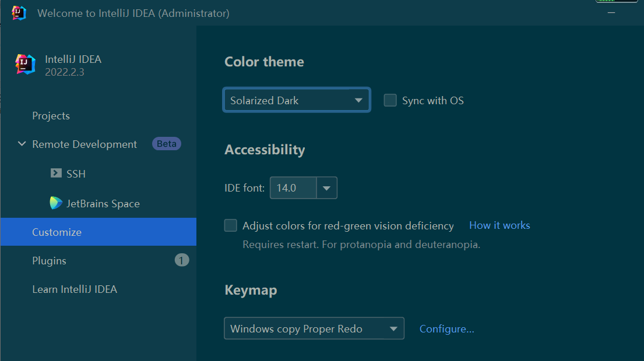Image resolution: width=644 pixels, height=361 pixels.
Task: Click the Configure... keymap link
Action: tap(447, 328)
